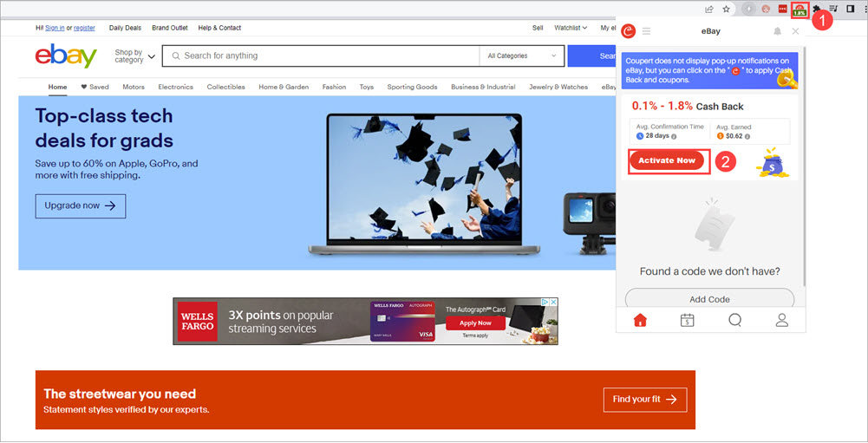
Task: Open Coupert cash back calendar tab icon
Action: click(x=687, y=320)
